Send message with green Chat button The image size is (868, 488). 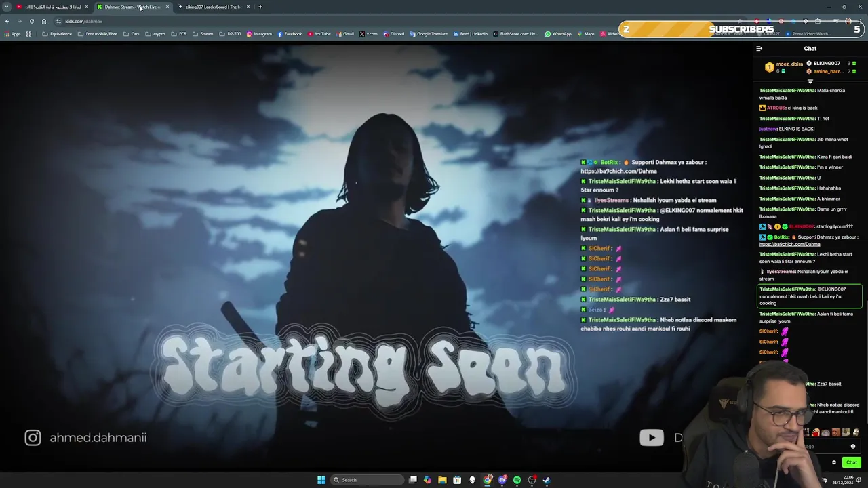click(x=852, y=462)
